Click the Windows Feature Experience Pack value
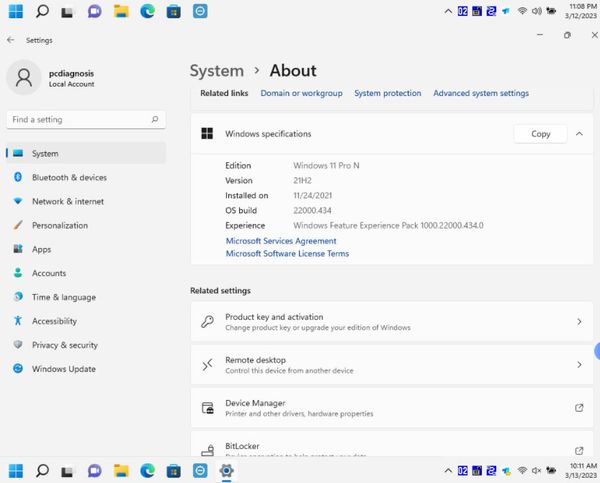600x483 pixels. click(x=388, y=225)
